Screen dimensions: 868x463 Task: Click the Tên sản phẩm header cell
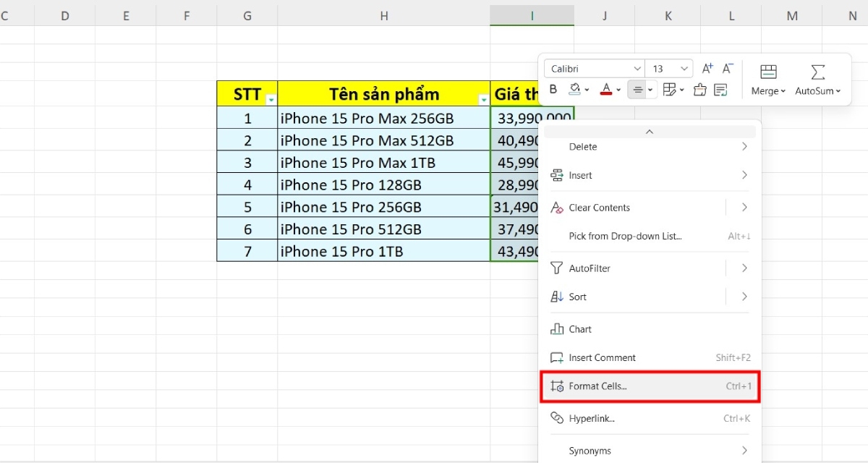[384, 94]
